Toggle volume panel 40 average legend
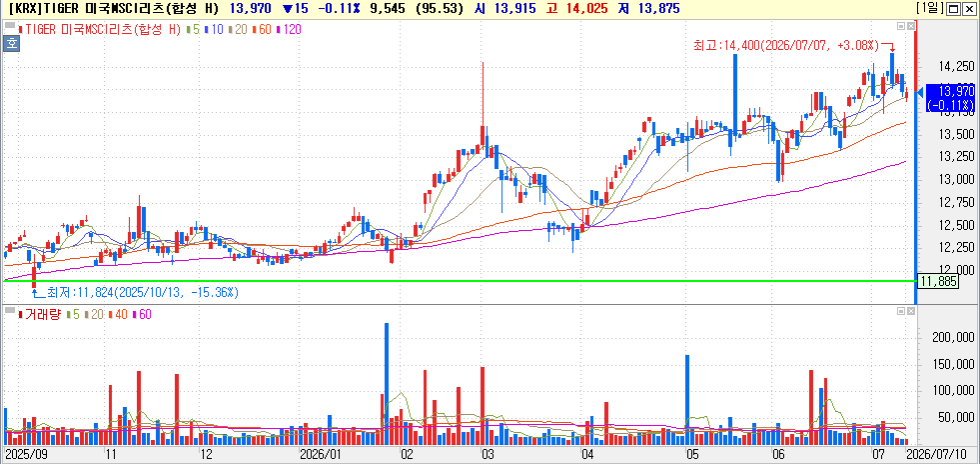 tap(118, 314)
